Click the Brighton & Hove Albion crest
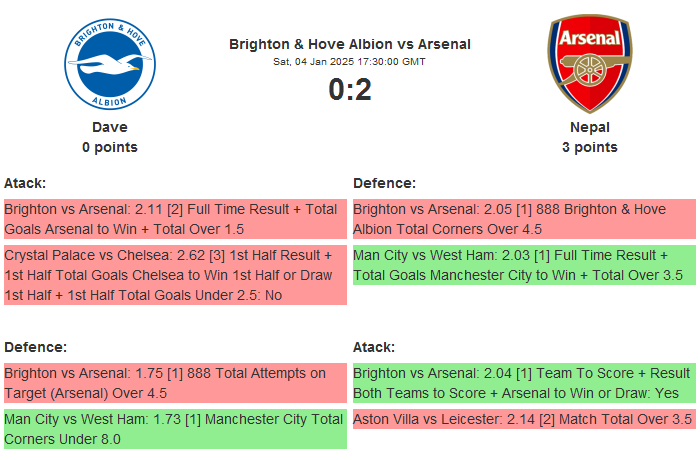 pyautogui.click(x=110, y=64)
